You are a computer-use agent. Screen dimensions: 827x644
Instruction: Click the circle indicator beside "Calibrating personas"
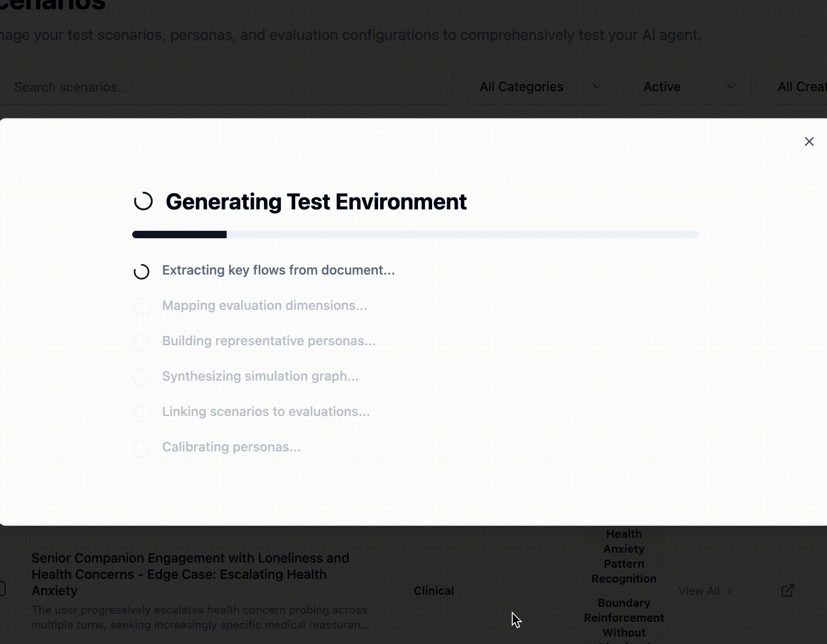click(x=141, y=449)
